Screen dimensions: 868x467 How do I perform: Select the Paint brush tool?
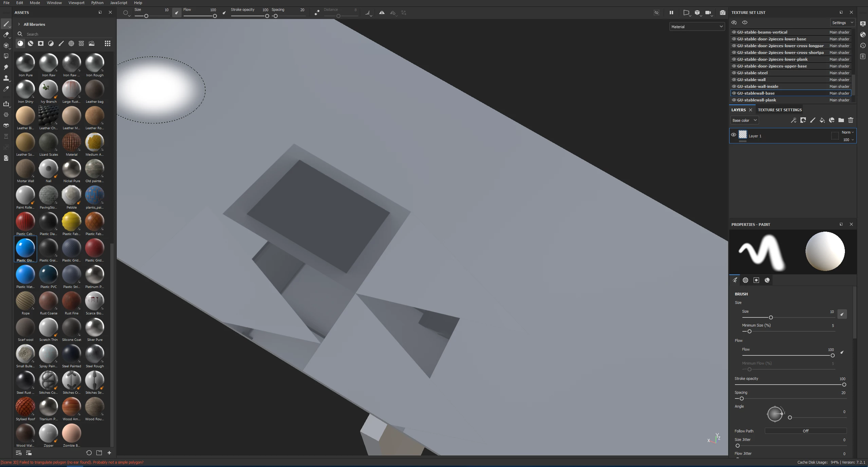[x=6, y=24]
